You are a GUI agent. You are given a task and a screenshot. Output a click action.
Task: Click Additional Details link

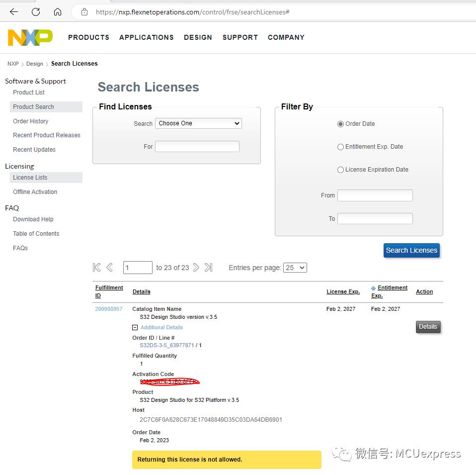[x=161, y=327]
